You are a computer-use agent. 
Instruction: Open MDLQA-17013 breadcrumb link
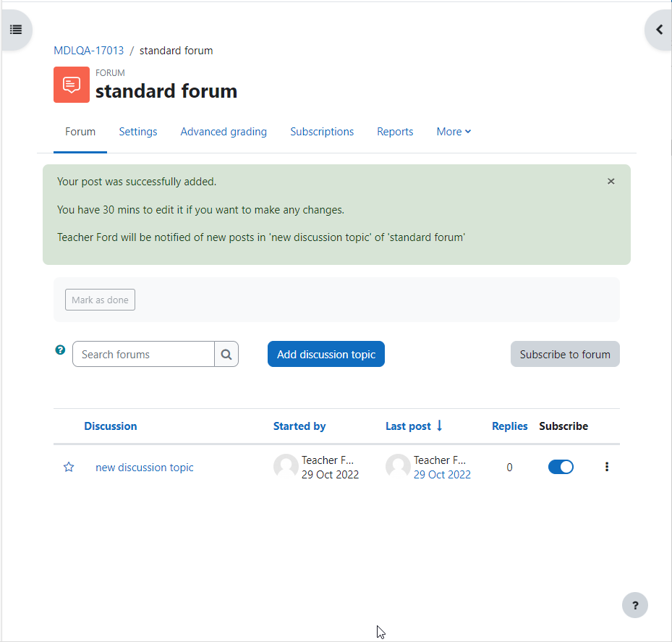click(x=89, y=51)
